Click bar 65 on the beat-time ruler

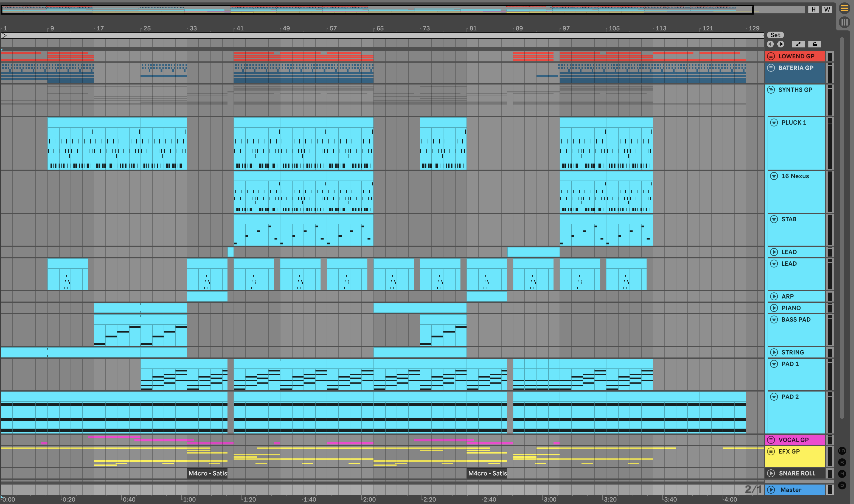coord(375,29)
